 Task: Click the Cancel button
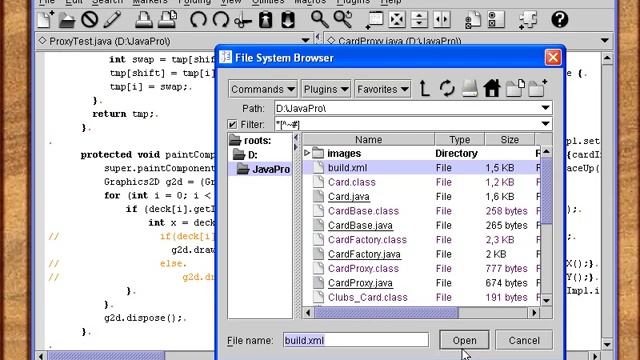coord(524,340)
